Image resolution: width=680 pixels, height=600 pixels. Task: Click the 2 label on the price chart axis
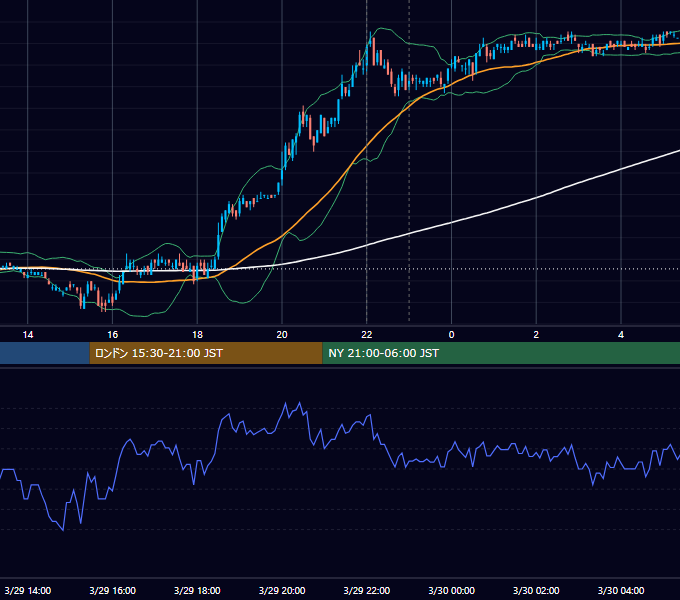point(536,335)
